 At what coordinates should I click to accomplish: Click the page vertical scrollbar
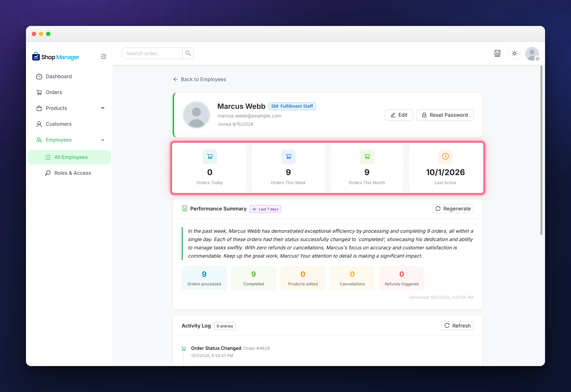pyautogui.click(x=541, y=150)
